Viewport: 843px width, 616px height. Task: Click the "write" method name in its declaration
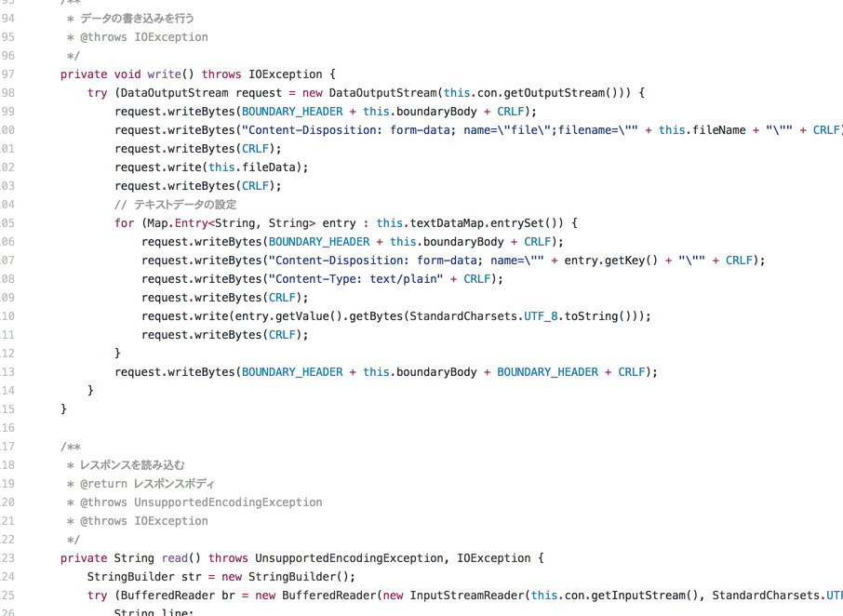[164, 74]
